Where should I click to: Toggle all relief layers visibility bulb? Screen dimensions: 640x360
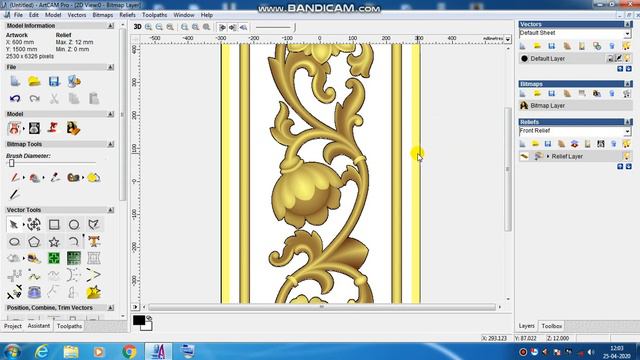(x=627, y=143)
